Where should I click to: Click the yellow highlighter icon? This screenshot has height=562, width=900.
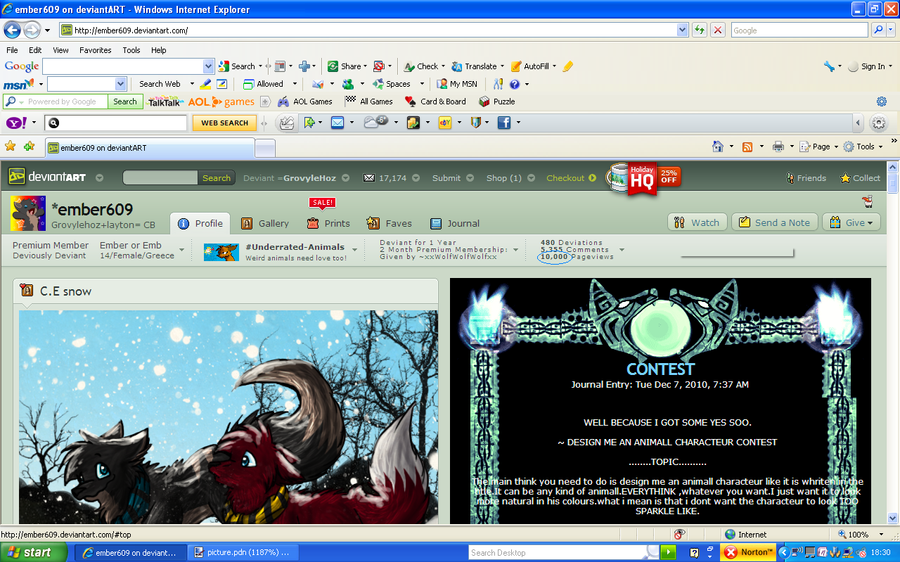tap(568, 66)
